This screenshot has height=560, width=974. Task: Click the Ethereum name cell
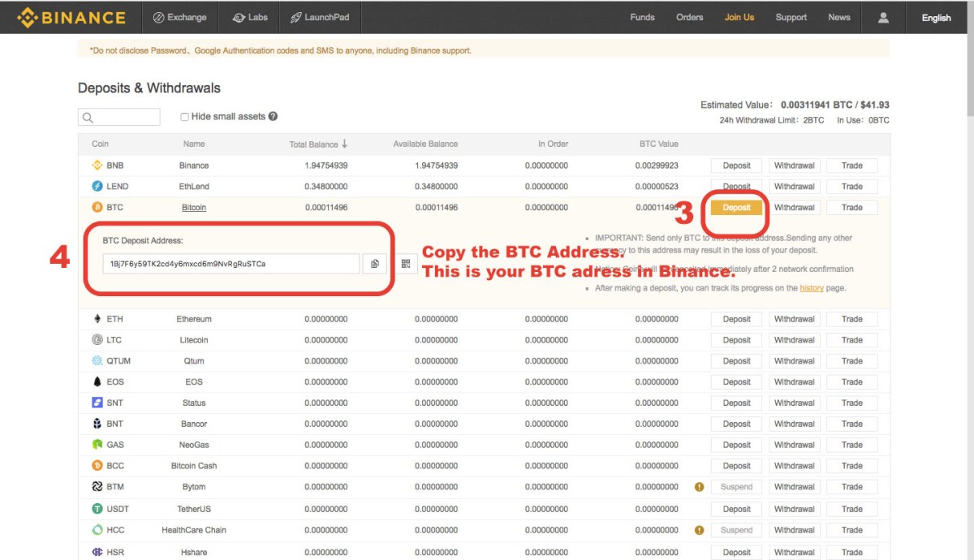194,319
